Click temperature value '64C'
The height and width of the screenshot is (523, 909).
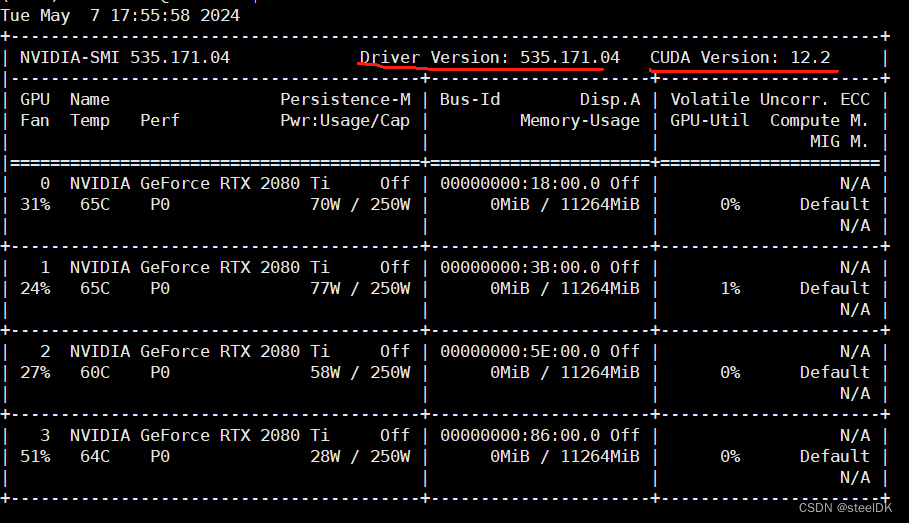click(95, 456)
